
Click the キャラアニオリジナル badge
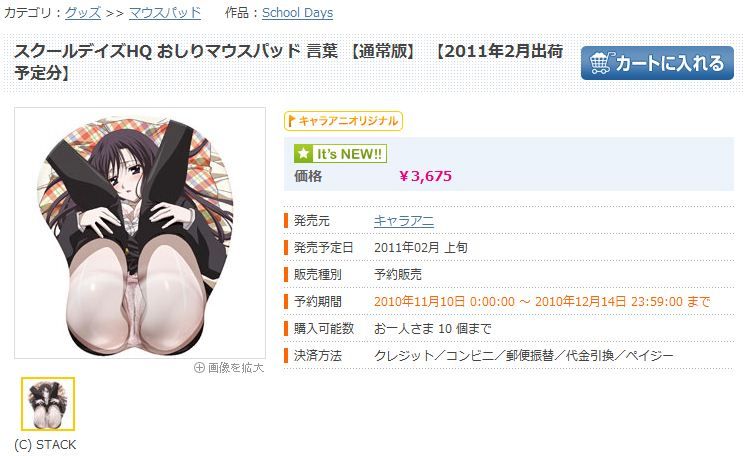coord(343,121)
